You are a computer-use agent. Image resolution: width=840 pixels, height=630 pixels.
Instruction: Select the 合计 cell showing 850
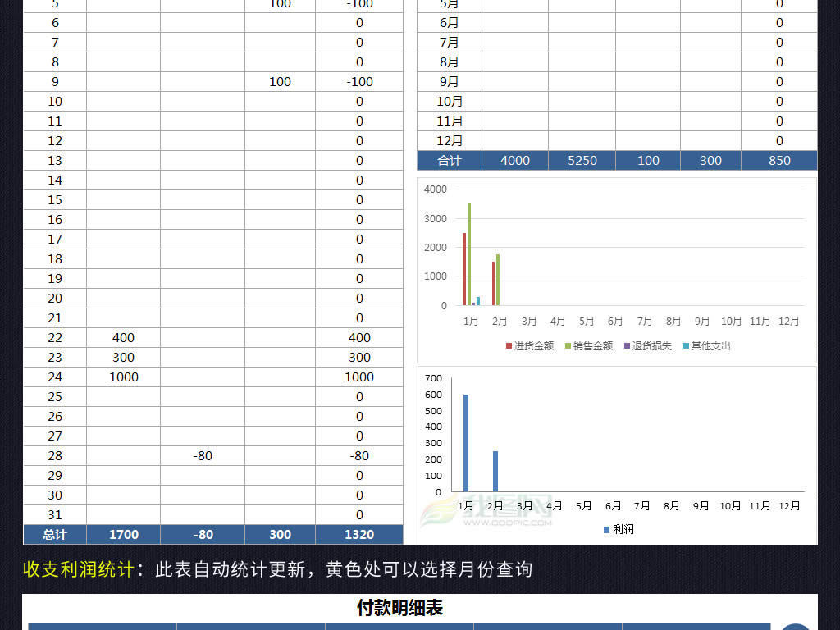[x=778, y=160]
